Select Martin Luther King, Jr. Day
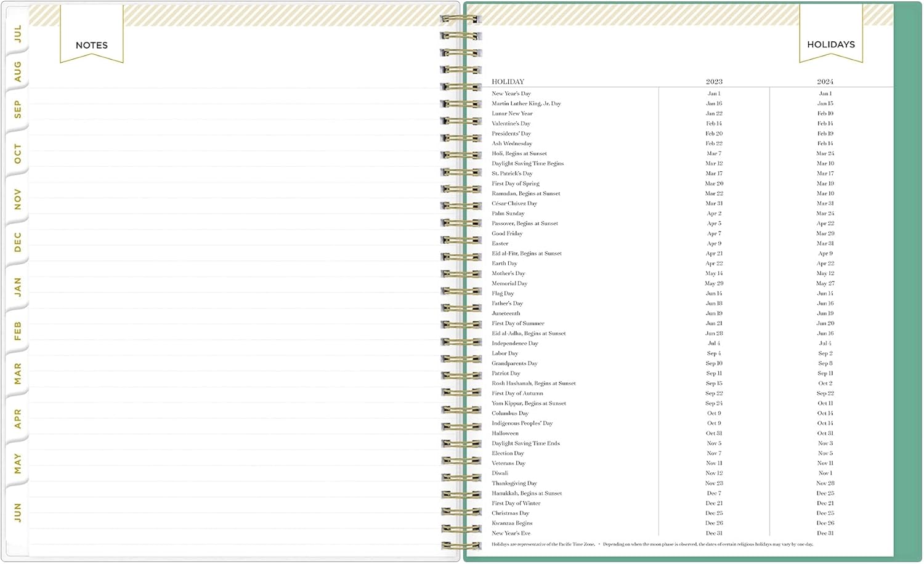The height and width of the screenshot is (564, 924). (x=526, y=103)
